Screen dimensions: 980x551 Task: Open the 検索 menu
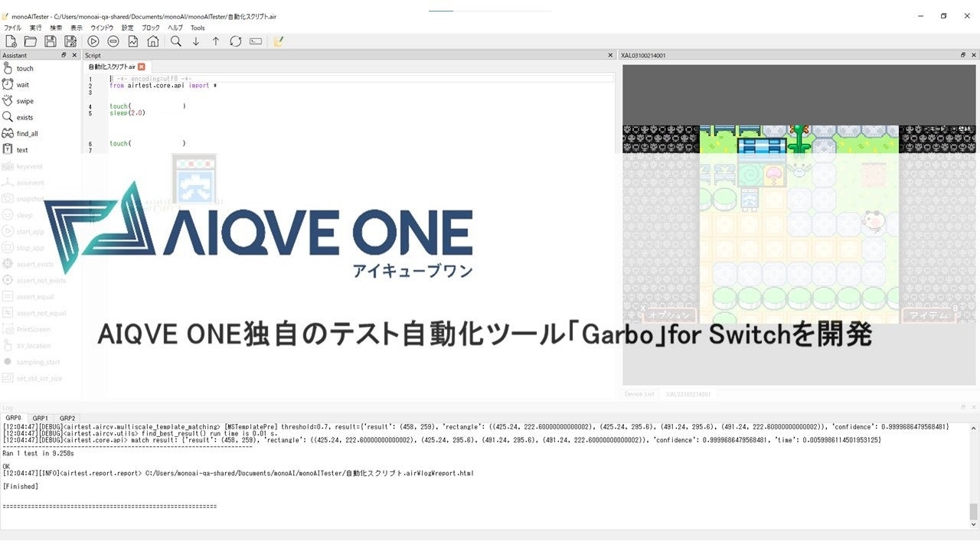pos(57,28)
